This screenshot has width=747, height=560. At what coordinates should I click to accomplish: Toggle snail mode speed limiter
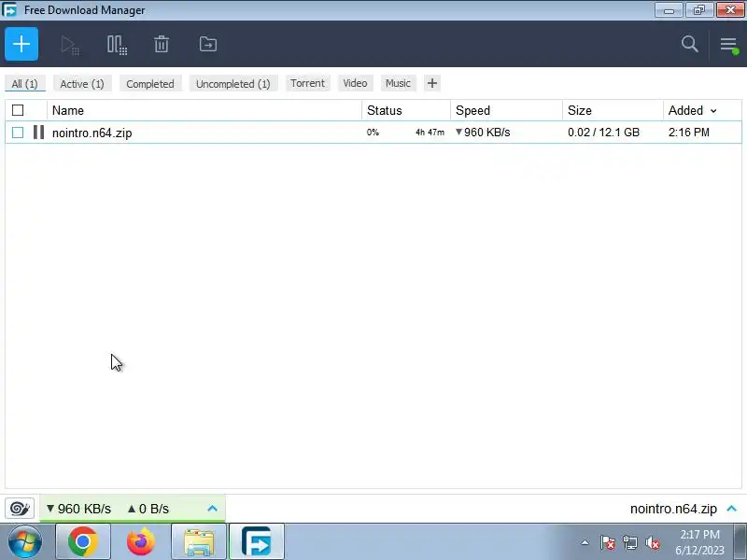tap(20, 509)
